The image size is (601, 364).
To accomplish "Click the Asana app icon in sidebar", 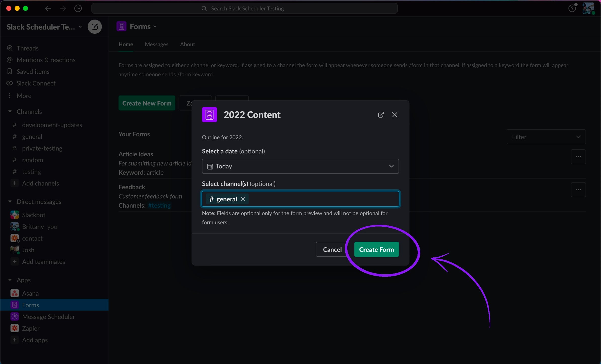I will pyautogui.click(x=15, y=293).
